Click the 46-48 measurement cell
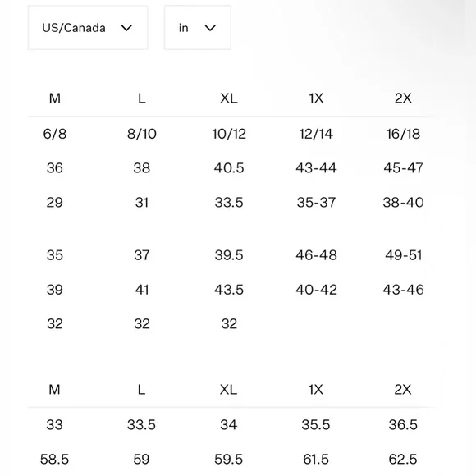The width and height of the screenshot is (476, 476). coord(316,255)
